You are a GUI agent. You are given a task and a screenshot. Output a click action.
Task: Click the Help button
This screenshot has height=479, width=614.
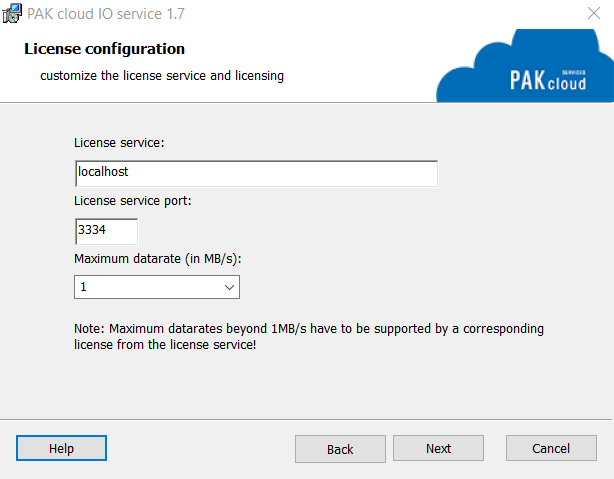[x=61, y=448]
